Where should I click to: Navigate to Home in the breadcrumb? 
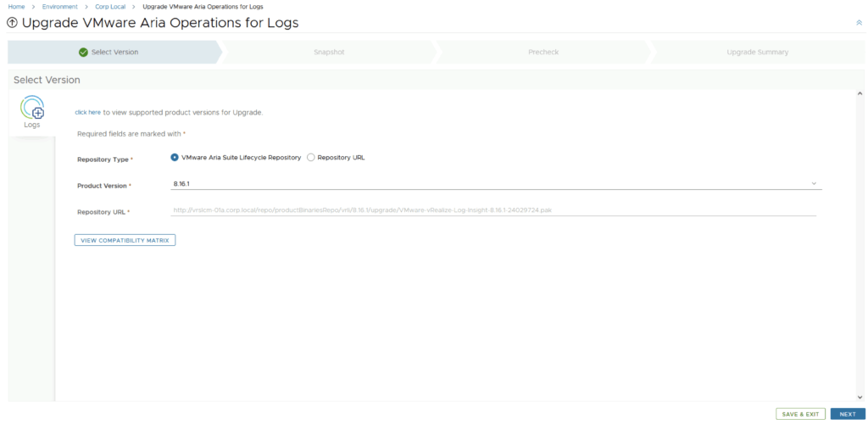pyautogui.click(x=16, y=7)
